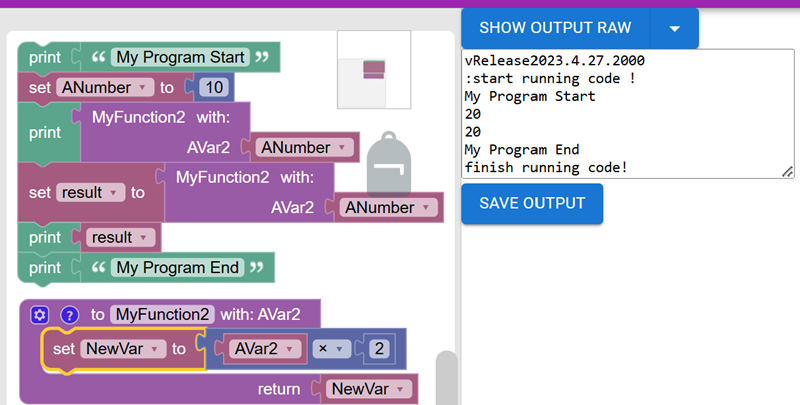
Task: Click the resize handle of output textbox
Action: pos(787,172)
